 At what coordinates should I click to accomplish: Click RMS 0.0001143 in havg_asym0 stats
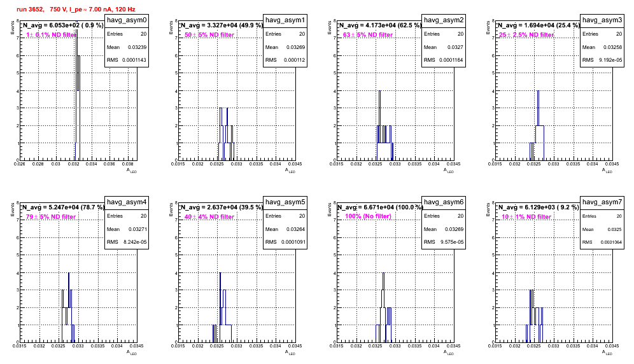click(127, 60)
